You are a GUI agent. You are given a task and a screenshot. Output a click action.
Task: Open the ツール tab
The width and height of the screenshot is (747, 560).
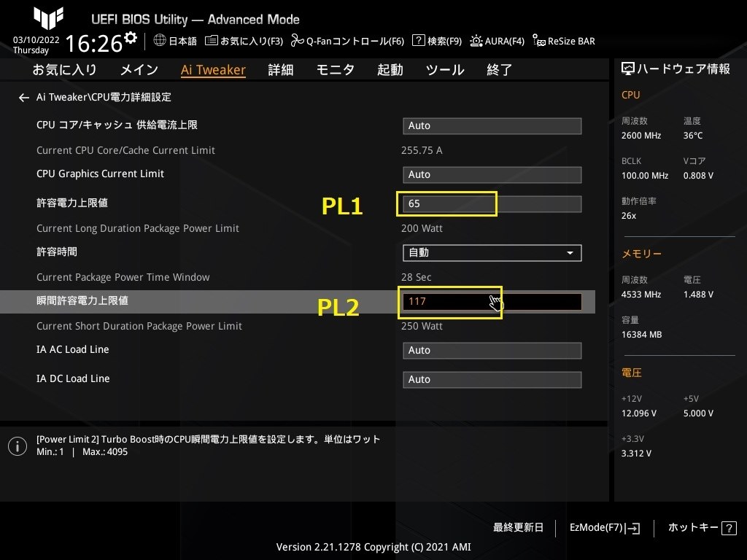pos(445,70)
